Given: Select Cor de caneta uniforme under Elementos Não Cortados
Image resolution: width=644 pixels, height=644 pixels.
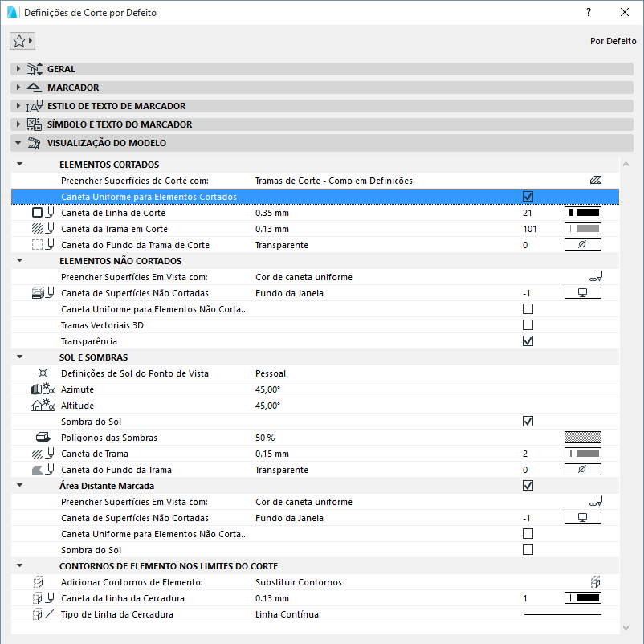Looking at the screenshot, I should point(304,277).
